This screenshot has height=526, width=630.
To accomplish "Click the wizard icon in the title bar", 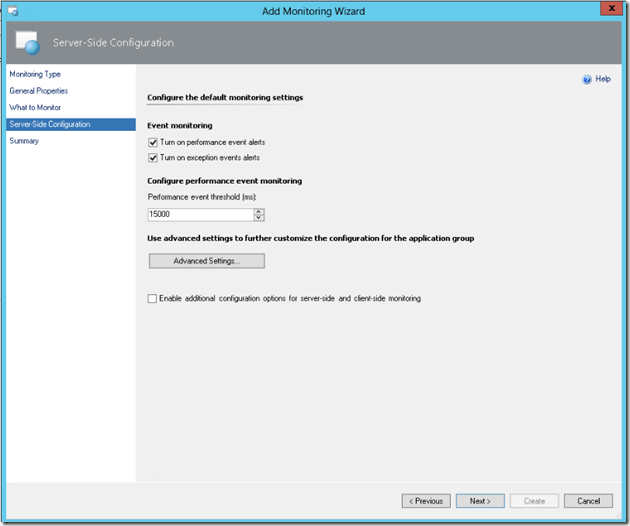I will tap(12, 10).
